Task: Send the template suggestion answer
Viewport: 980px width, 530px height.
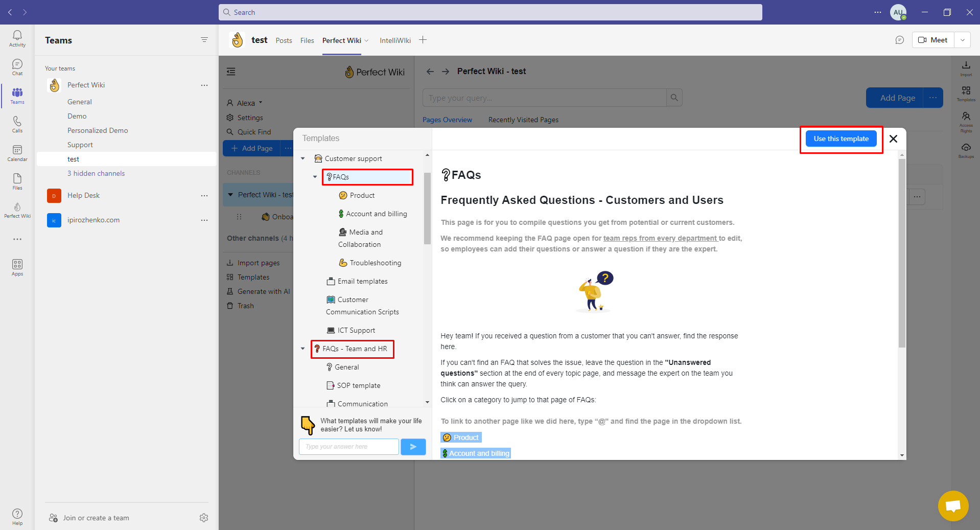Action: (413, 447)
